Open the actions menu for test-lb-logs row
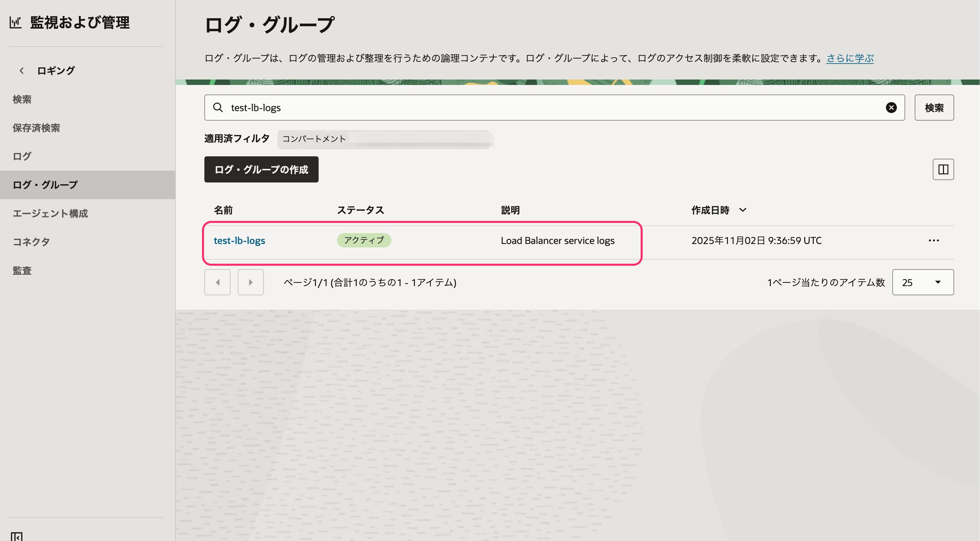Screen dimensions: 980x541 click(x=934, y=241)
